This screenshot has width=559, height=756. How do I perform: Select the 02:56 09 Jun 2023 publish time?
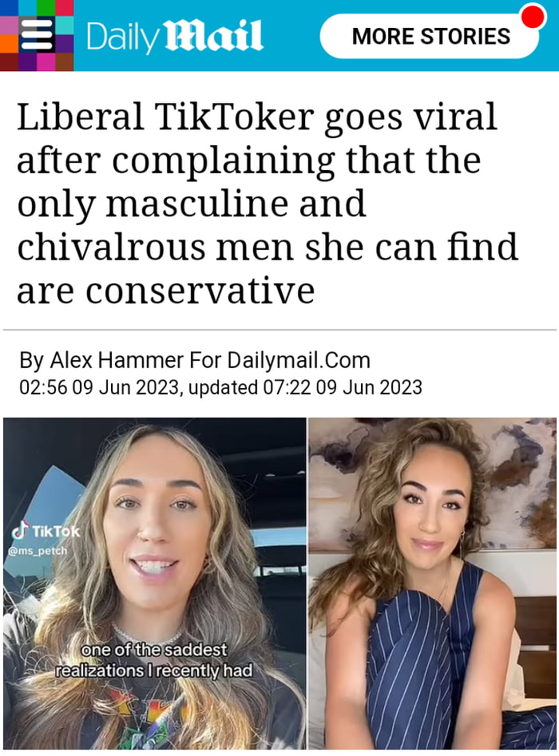click(x=99, y=387)
